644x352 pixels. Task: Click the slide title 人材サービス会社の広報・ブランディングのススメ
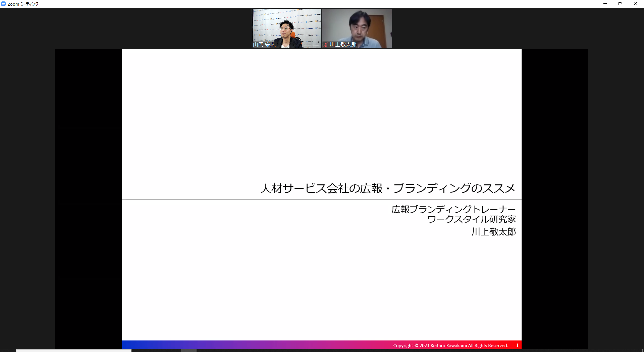(387, 188)
